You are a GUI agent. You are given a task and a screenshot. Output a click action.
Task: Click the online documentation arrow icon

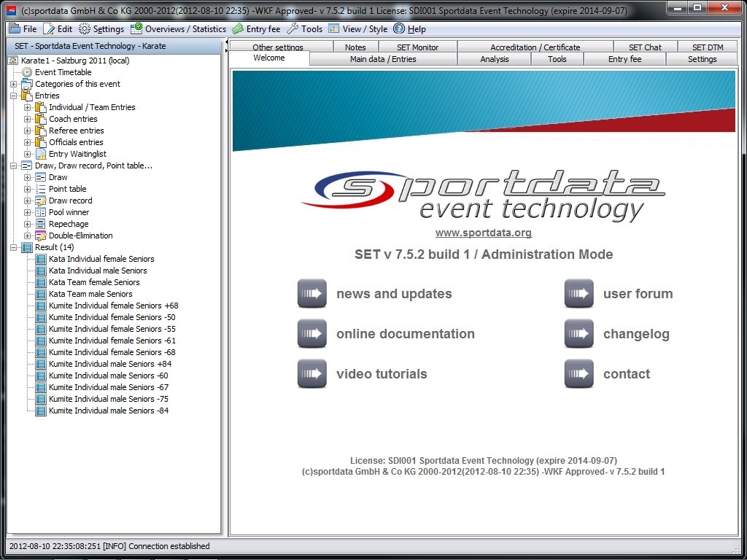[x=312, y=334]
